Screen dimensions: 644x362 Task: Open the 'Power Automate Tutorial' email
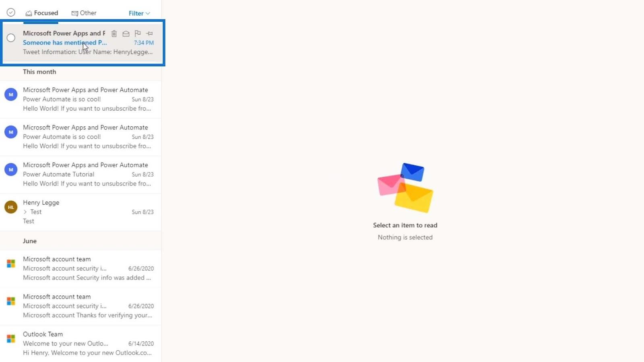(80, 175)
